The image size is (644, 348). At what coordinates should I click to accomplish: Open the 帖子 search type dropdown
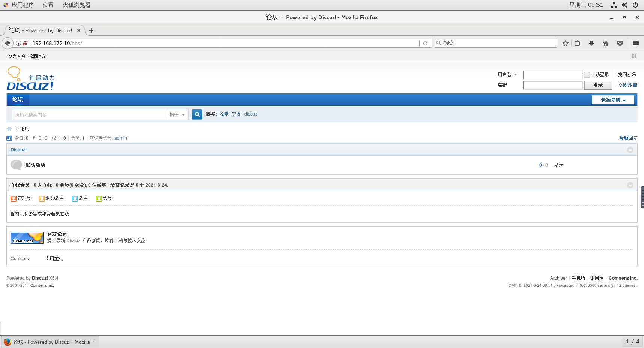[177, 114]
